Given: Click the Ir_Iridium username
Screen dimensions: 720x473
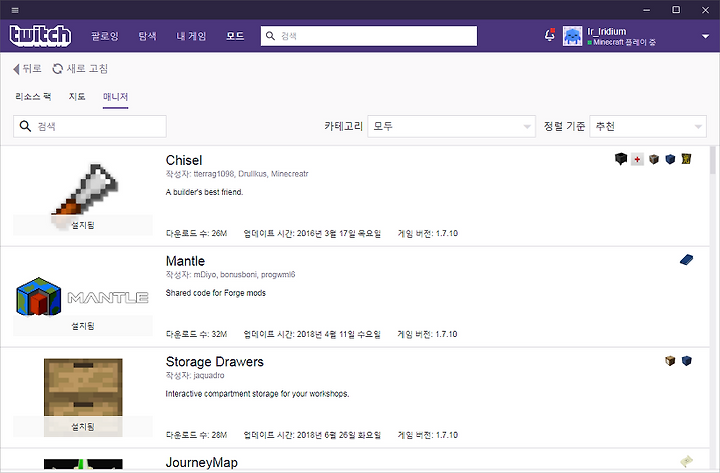Looking at the screenshot, I should (x=607, y=32).
